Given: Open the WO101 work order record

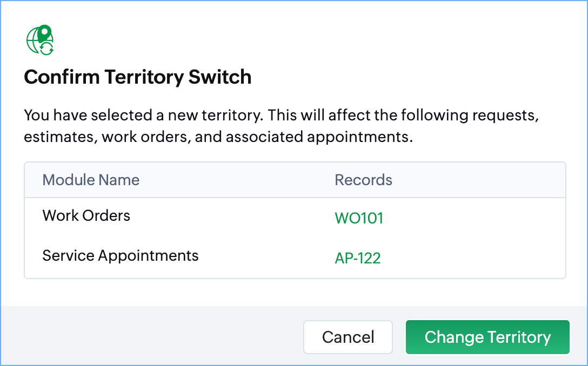Looking at the screenshot, I should 359,218.
